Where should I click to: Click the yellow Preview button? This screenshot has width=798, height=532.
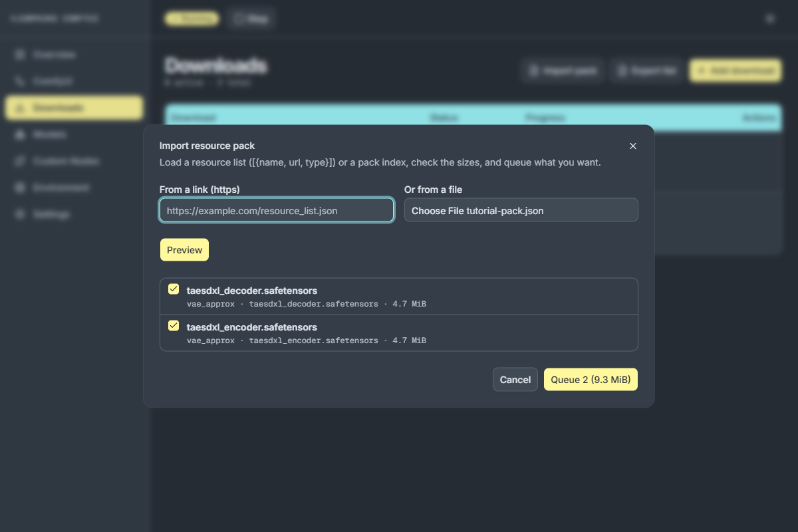pos(184,250)
